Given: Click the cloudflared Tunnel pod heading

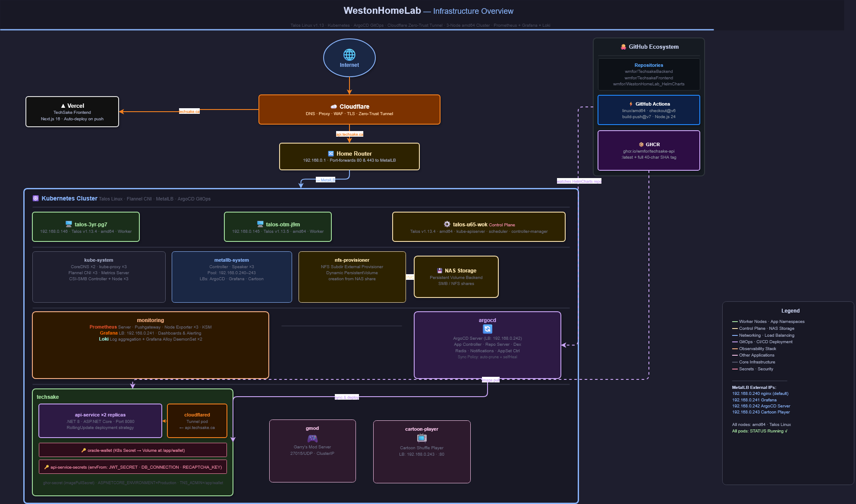Looking at the screenshot, I should point(197,415).
